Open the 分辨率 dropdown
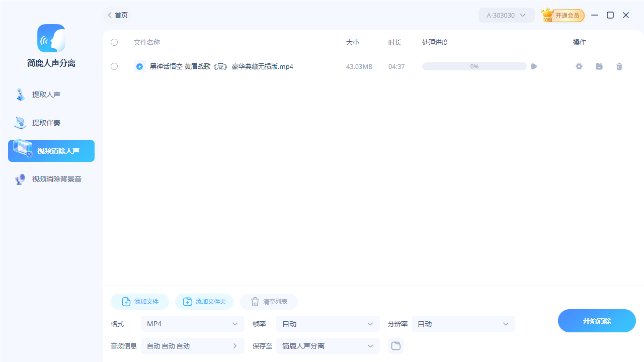Viewport: 644px width, 362px height. (x=463, y=324)
